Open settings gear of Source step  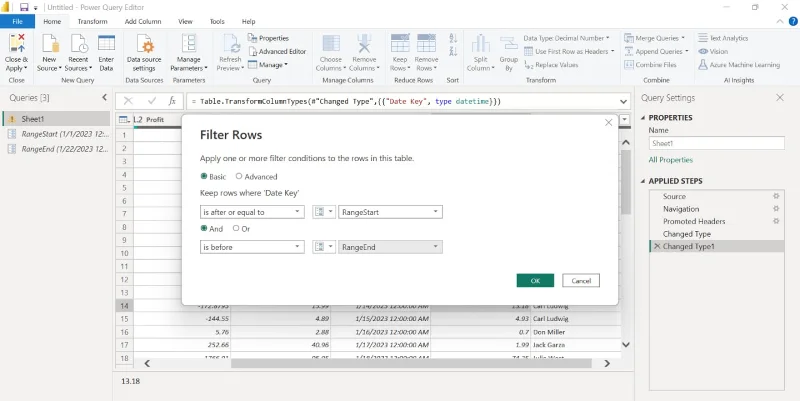tap(776, 196)
